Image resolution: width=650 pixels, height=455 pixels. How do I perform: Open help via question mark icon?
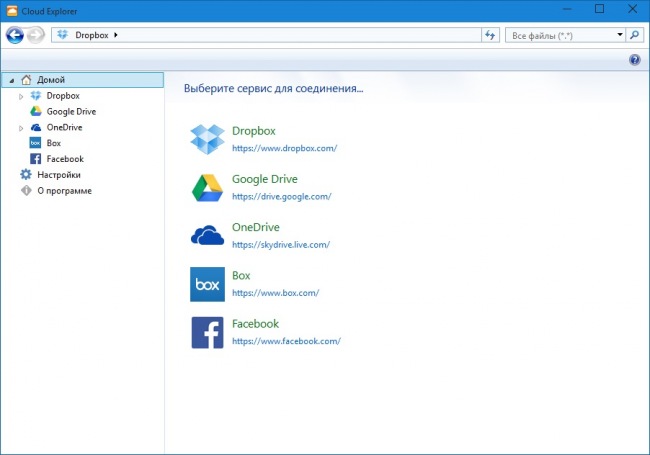tap(635, 60)
